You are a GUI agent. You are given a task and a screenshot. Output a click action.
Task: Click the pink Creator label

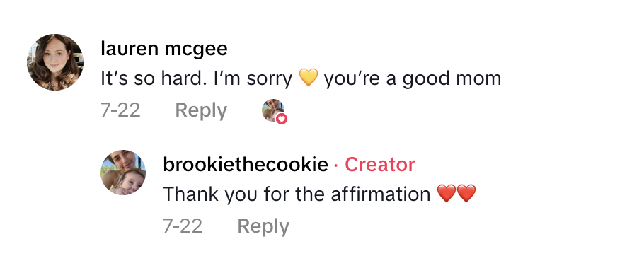point(380,165)
